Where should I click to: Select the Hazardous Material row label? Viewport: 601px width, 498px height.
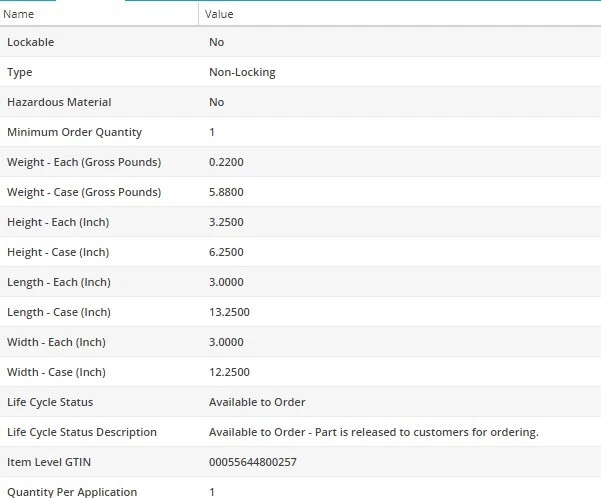(59, 102)
